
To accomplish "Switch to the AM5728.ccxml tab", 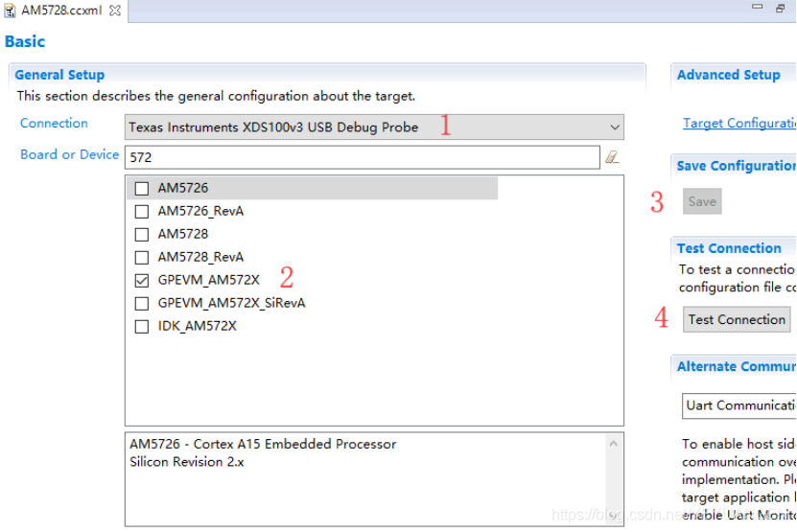I will coord(60,11).
